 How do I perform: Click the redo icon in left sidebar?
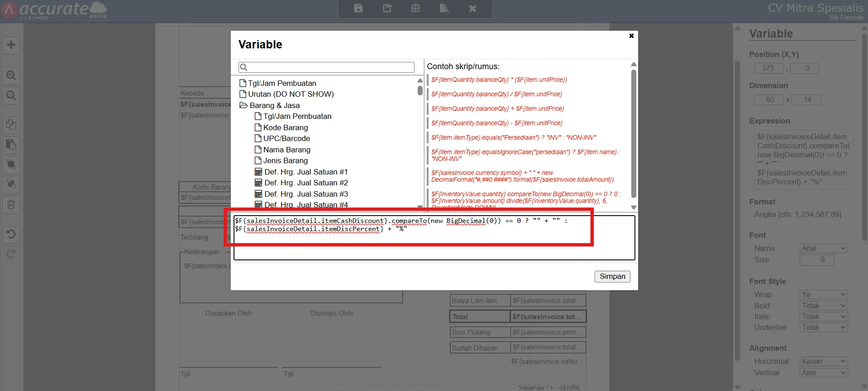click(11, 254)
